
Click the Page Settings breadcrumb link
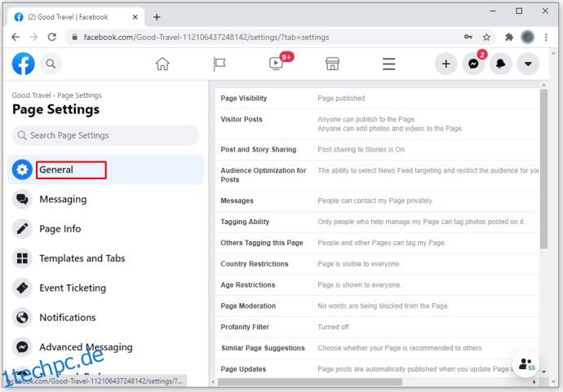click(x=79, y=95)
